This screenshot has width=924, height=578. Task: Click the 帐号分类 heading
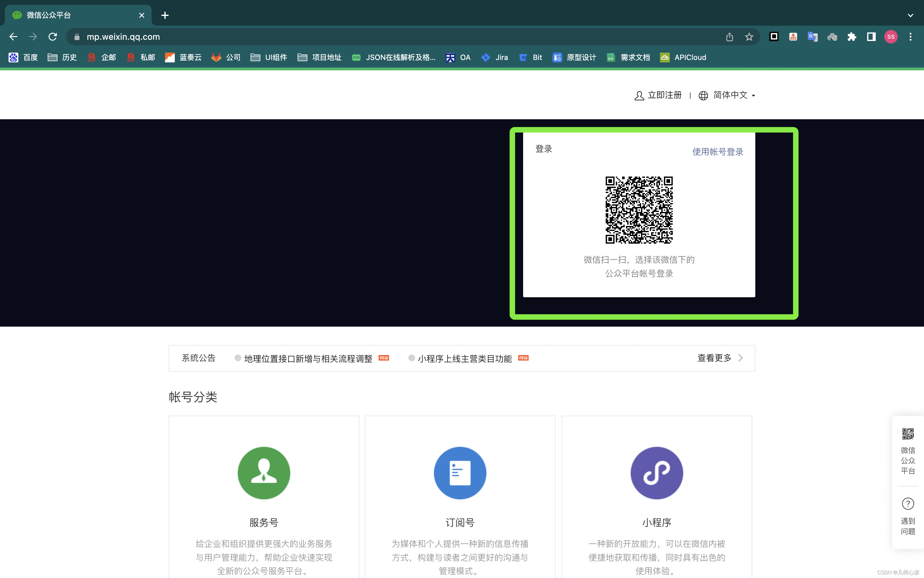193,397
